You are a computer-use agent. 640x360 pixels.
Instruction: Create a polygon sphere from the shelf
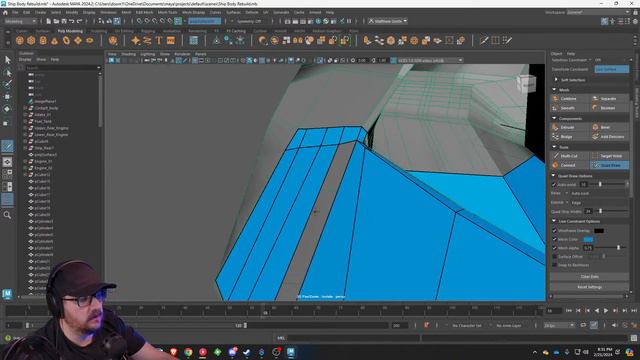point(20,40)
